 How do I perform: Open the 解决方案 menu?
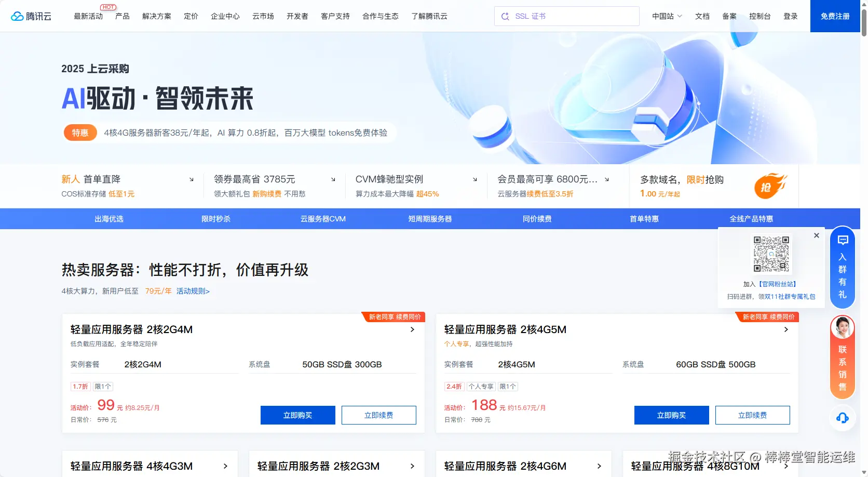(157, 16)
